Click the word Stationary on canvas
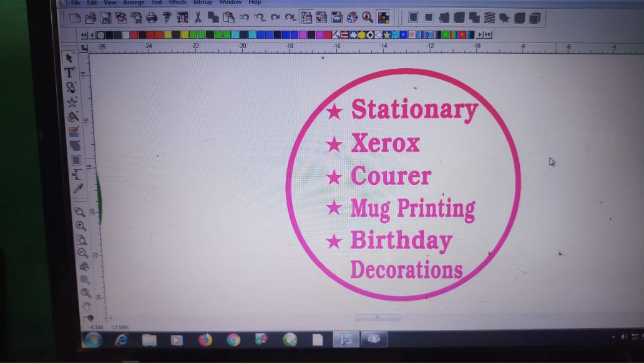 click(x=414, y=110)
